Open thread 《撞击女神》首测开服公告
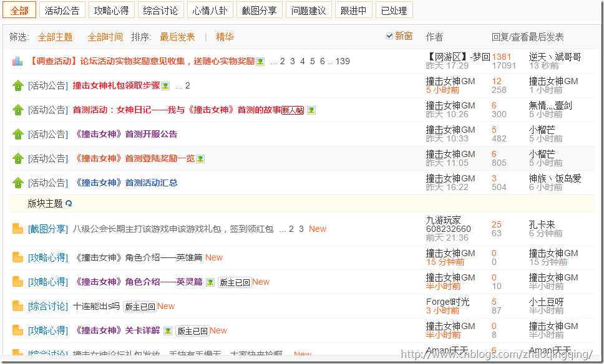 (125, 134)
